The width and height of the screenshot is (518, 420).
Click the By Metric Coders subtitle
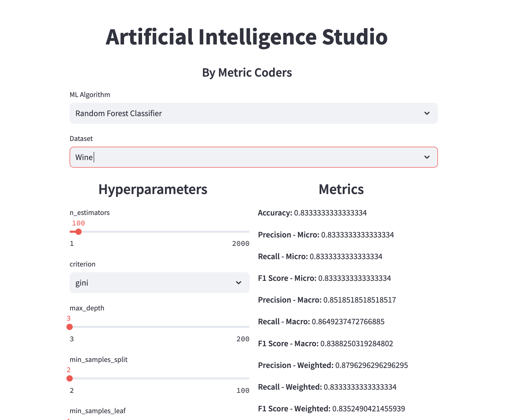[247, 73]
